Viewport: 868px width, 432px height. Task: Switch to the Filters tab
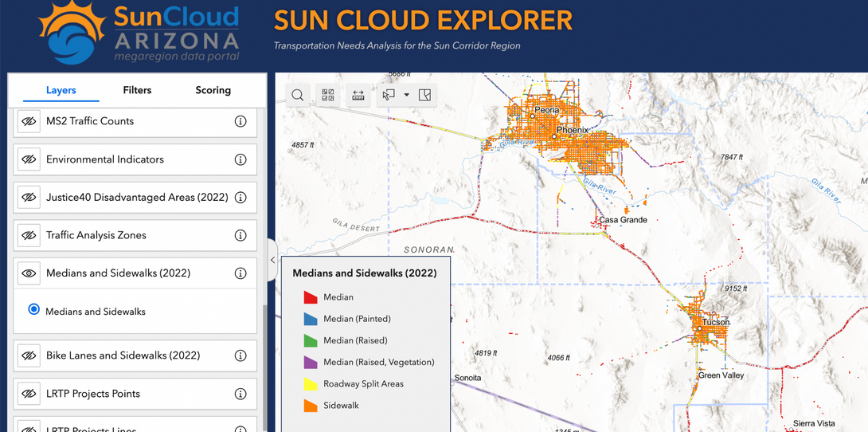pyautogui.click(x=137, y=90)
